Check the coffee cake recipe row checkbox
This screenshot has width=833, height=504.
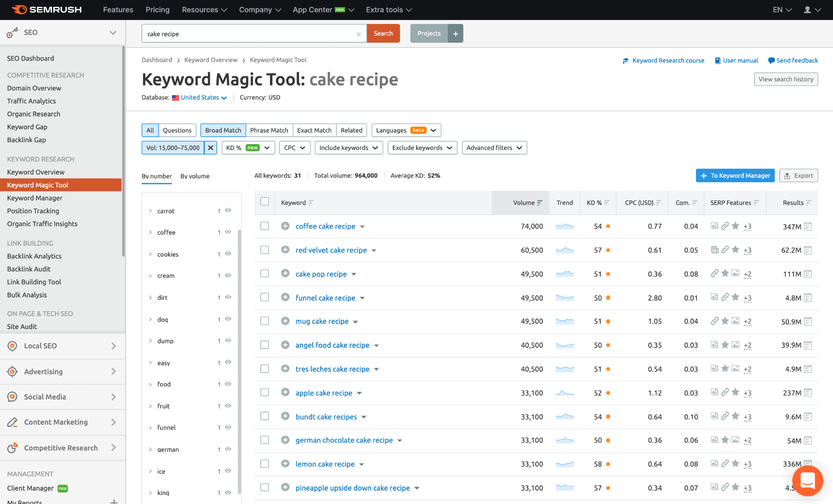(265, 226)
